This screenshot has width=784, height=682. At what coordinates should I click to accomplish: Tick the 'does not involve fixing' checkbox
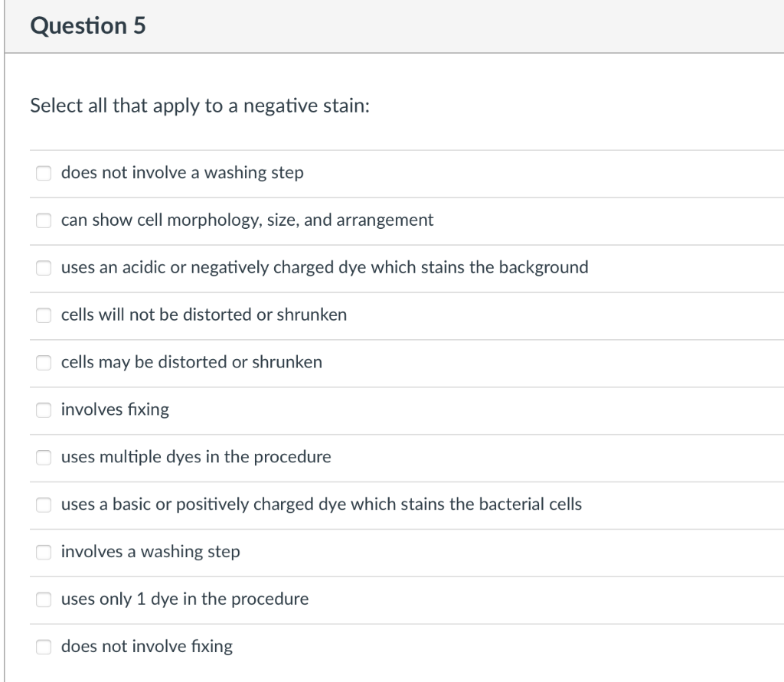click(44, 647)
